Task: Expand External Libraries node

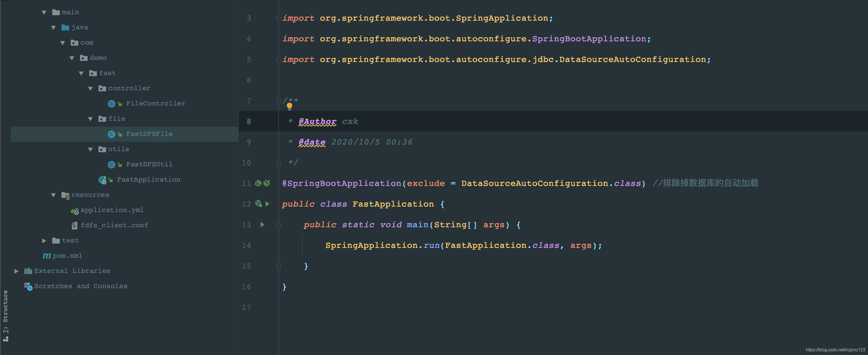Action: [x=16, y=271]
